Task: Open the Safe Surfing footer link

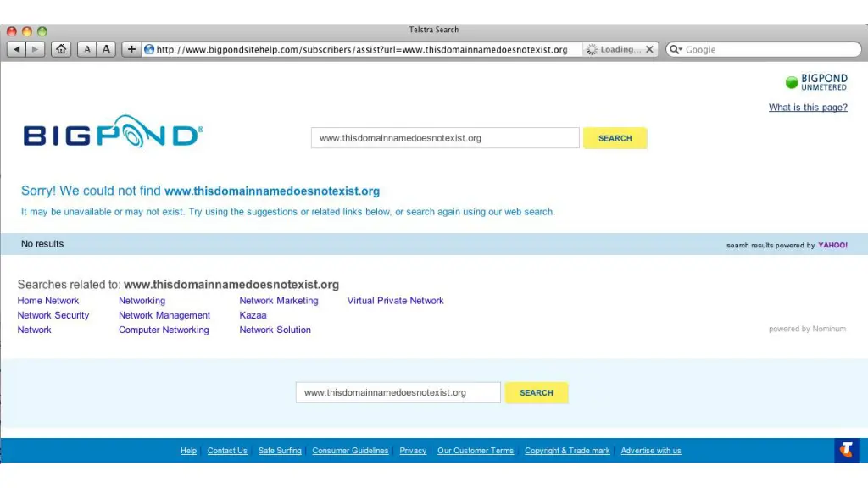Action: pos(280,451)
